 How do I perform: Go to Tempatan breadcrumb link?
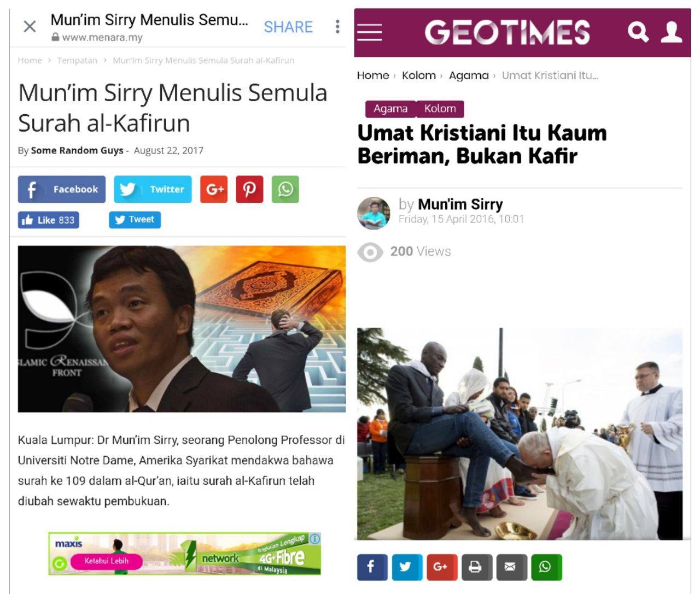[77, 60]
